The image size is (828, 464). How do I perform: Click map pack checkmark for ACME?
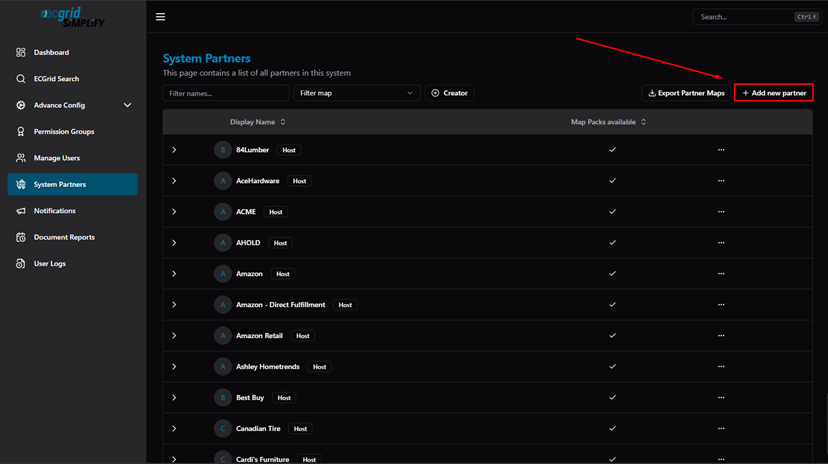[613, 212]
